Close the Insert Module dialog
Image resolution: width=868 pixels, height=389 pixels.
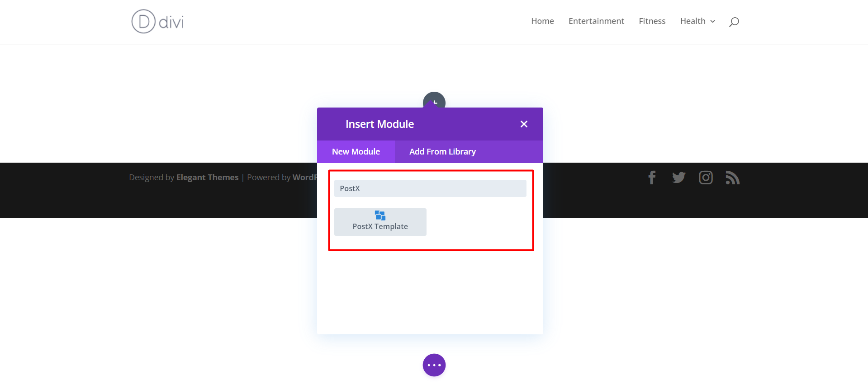[x=524, y=124]
